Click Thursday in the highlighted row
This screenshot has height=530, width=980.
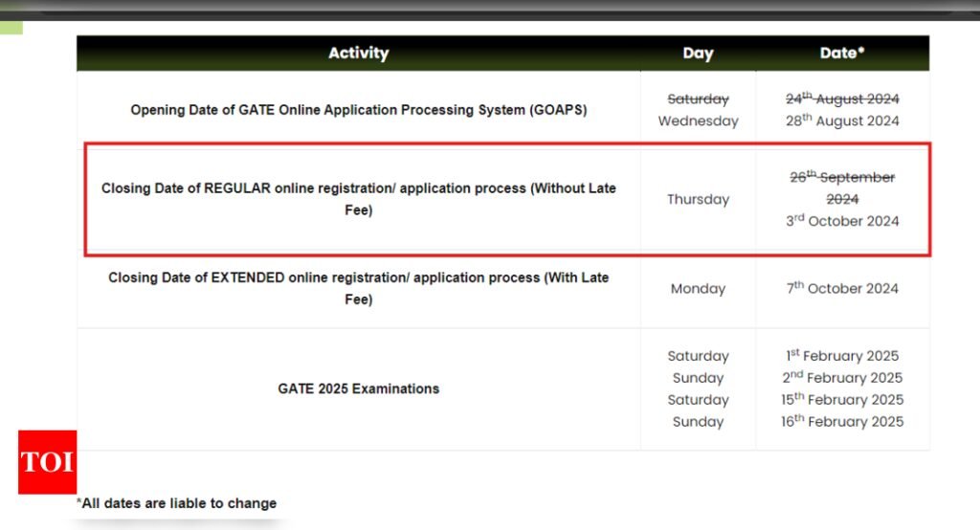[x=698, y=199]
